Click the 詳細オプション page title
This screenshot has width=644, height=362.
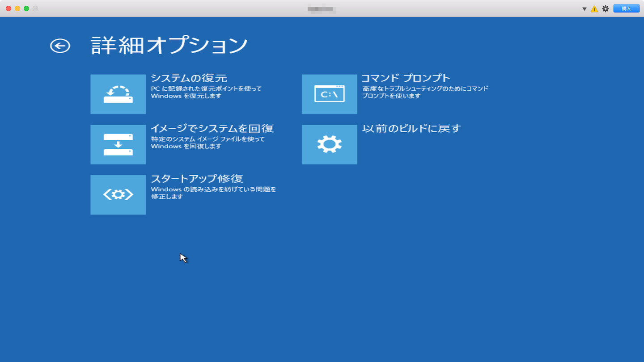click(x=169, y=45)
